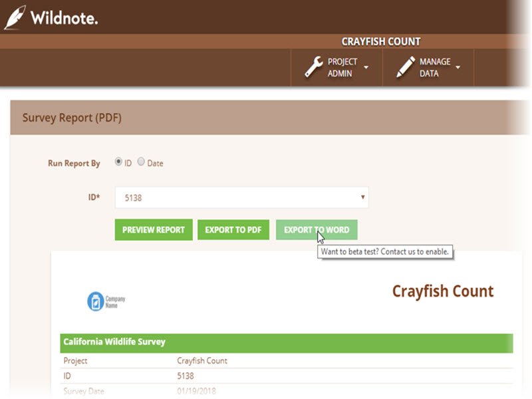Click the Project label in report table

pos(75,360)
